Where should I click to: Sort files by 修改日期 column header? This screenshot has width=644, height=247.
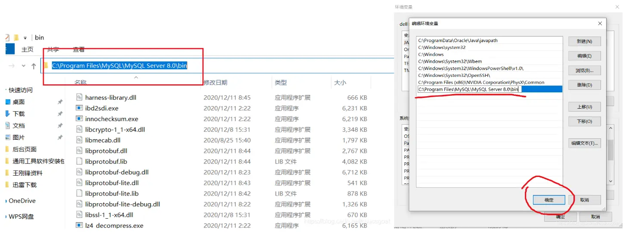pyautogui.click(x=216, y=82)
